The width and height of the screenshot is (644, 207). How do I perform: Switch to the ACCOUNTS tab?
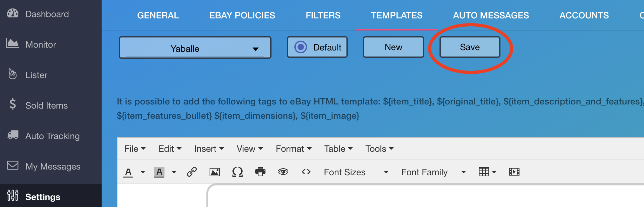[x=584, y=15]
